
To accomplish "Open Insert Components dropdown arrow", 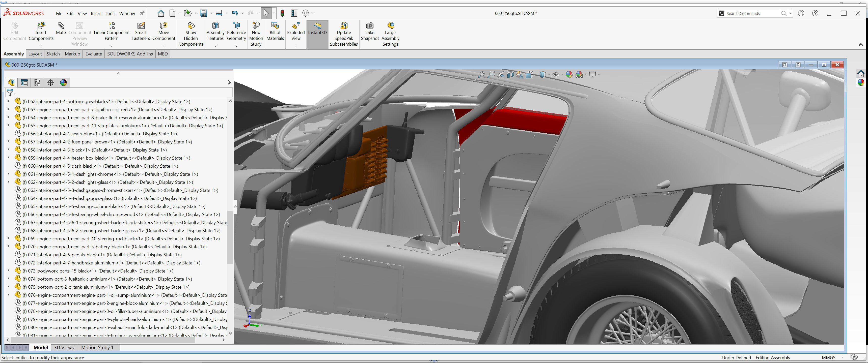I will 41,46.
